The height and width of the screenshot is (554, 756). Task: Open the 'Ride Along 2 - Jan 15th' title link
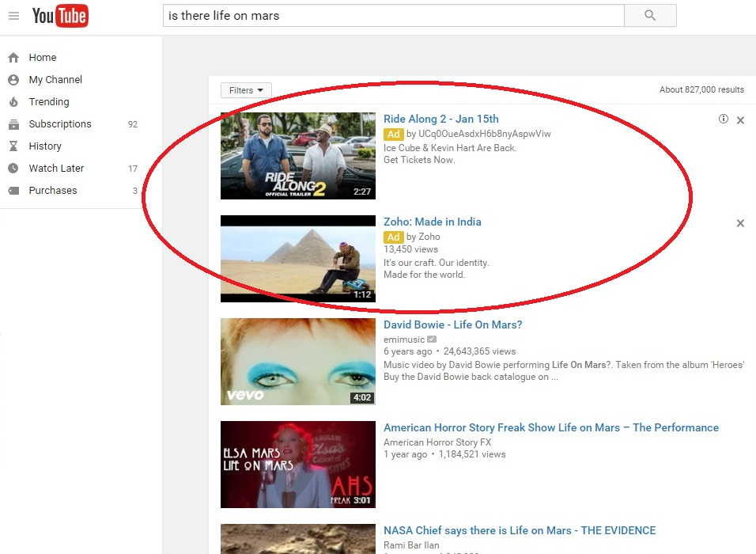pos(441,119)
